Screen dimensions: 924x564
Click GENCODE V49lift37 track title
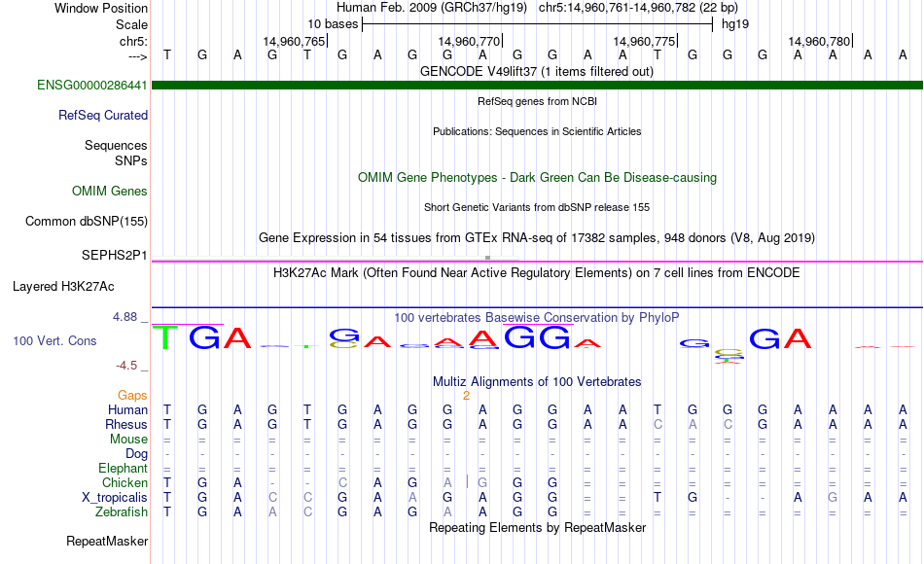537,71
